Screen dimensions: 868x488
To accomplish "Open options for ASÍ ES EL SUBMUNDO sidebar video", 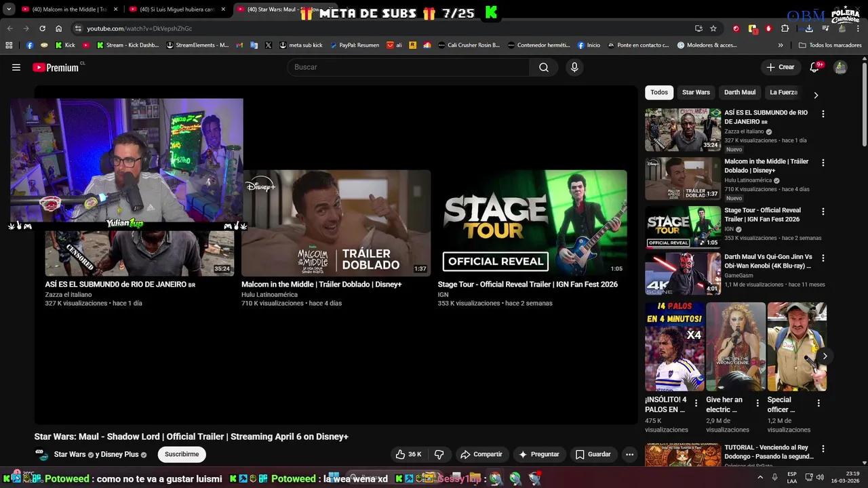I will [x=823, y=114].
